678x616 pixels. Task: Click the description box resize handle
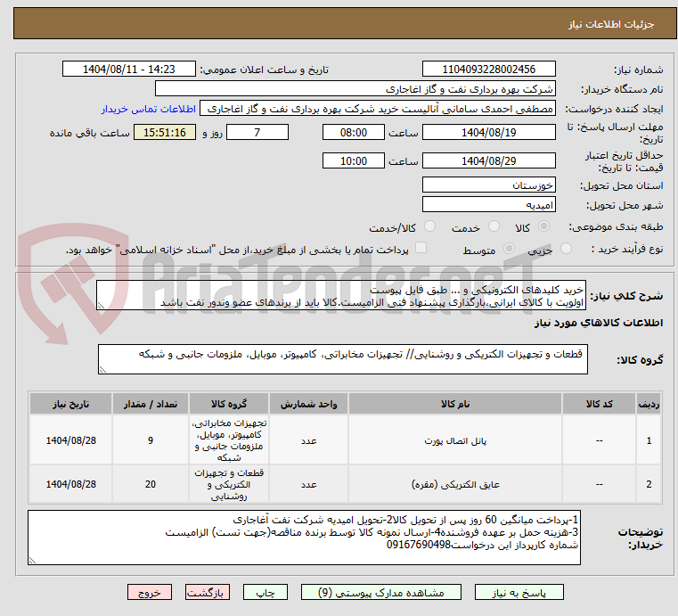tap(101, 306)
